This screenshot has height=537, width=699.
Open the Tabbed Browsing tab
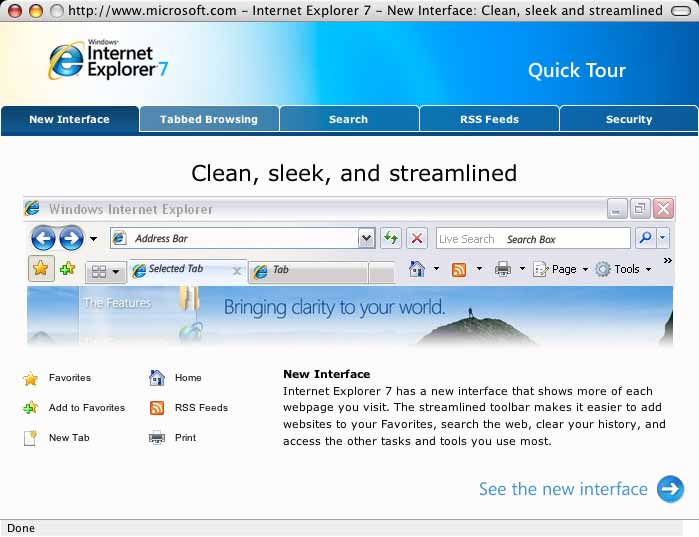[x=209, y=119]
